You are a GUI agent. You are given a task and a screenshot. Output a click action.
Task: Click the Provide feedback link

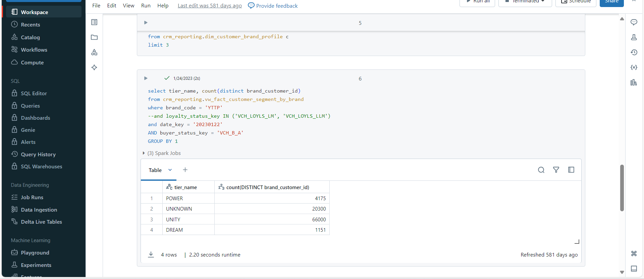click(x=273, y=6)
